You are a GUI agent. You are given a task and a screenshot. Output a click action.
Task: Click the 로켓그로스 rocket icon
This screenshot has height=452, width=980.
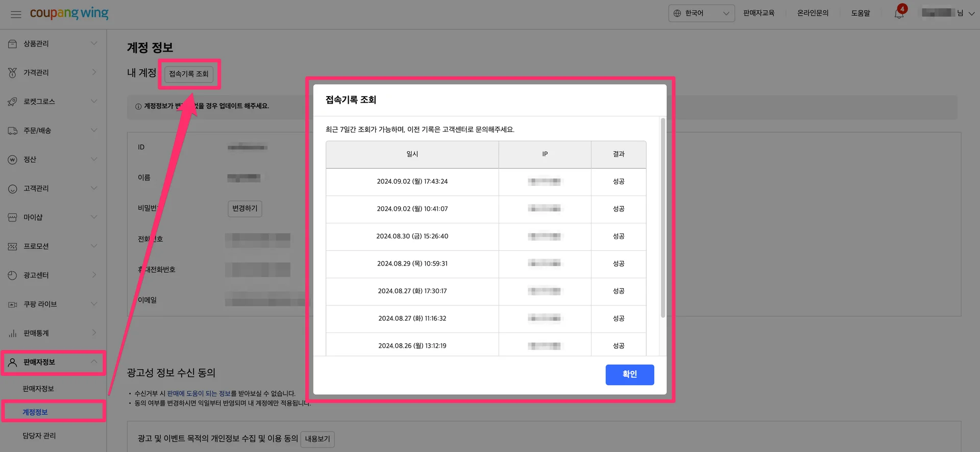pos(12,102)
